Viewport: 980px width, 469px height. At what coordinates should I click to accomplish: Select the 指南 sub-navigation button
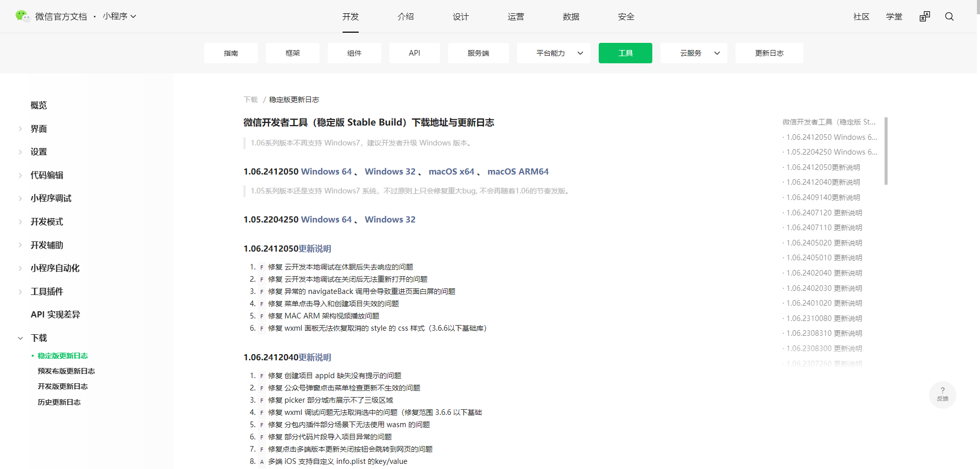click(x=231, y=53)
